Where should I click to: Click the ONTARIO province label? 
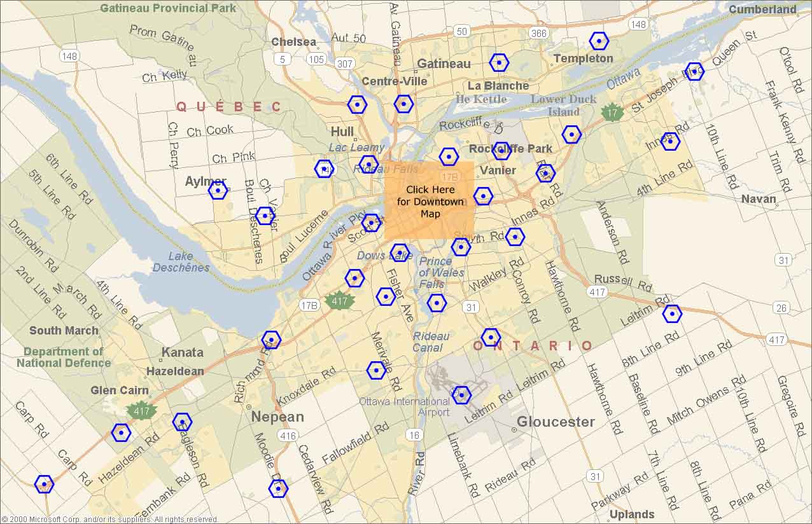click(x=533, y=346)
